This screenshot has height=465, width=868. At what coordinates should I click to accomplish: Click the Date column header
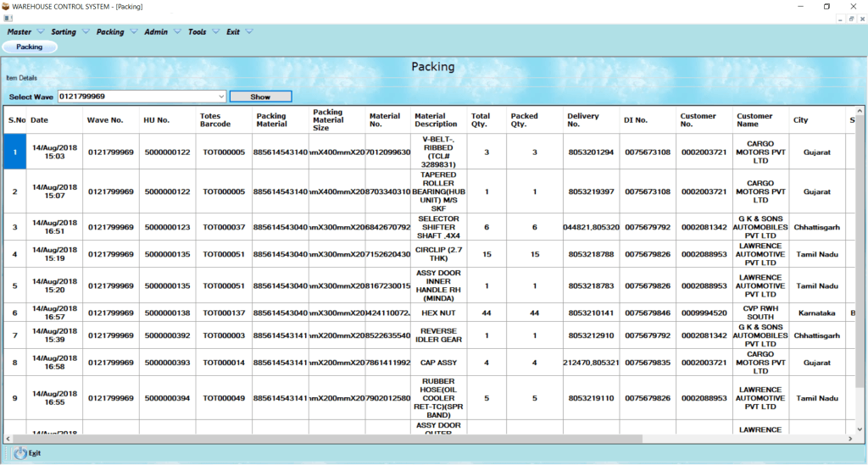coord(54,120)
